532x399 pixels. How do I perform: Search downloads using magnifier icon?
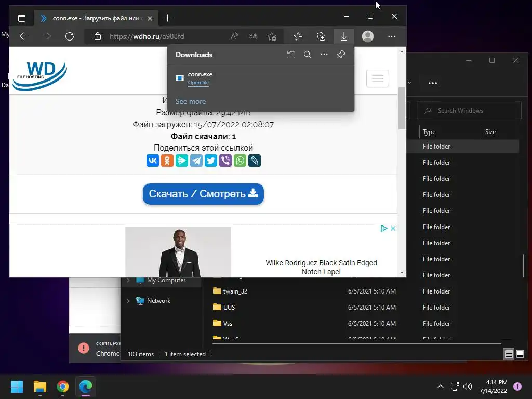pyautogui.click(x=308, y=55)
